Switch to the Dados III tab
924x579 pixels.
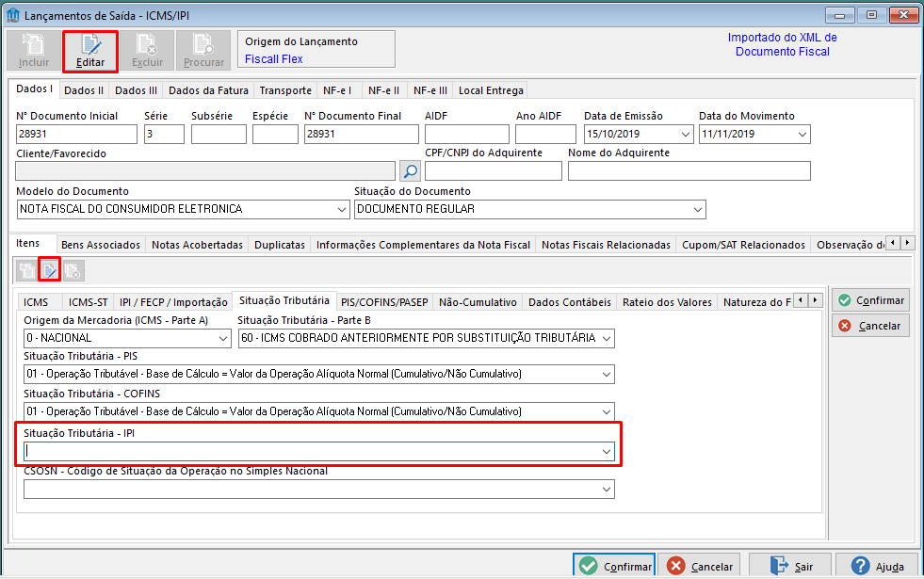136,90
